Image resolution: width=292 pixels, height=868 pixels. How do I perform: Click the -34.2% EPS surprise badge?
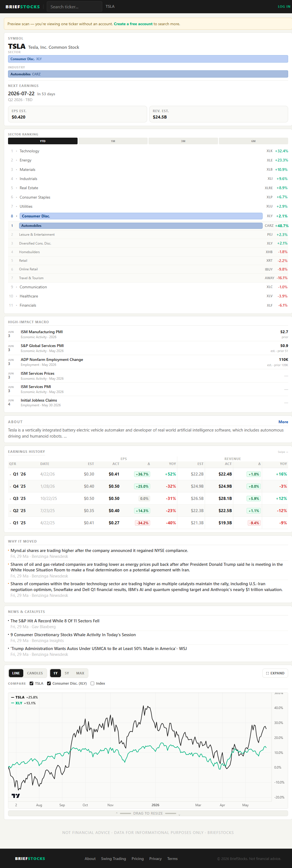(142, 523)
